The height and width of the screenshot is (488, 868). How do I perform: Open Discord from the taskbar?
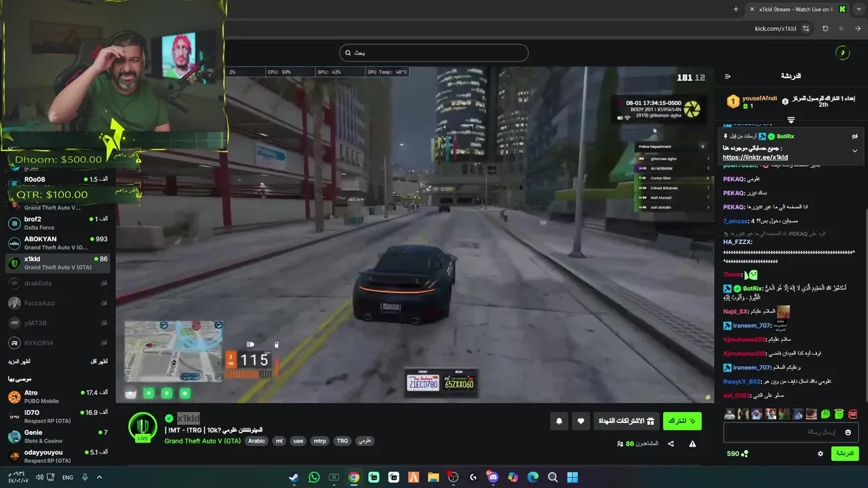tap(493, 477)
